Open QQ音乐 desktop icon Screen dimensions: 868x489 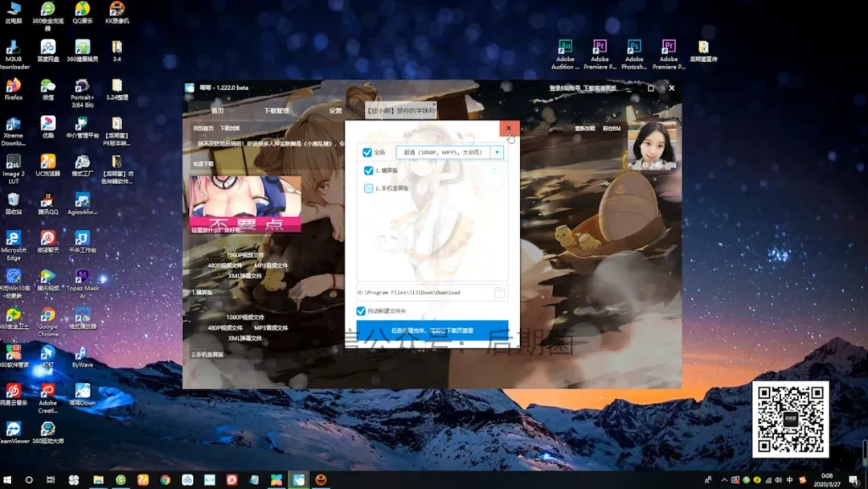point(83,13)
